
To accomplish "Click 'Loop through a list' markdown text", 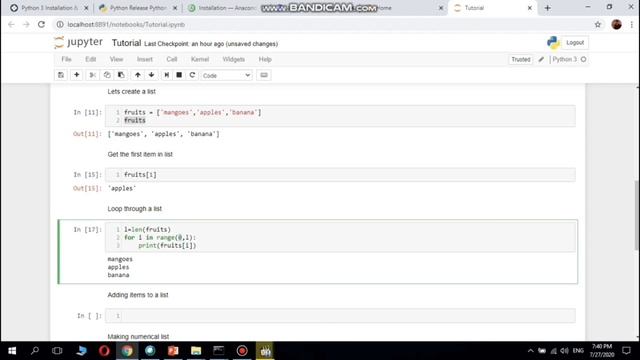I will tap(135, 209).
